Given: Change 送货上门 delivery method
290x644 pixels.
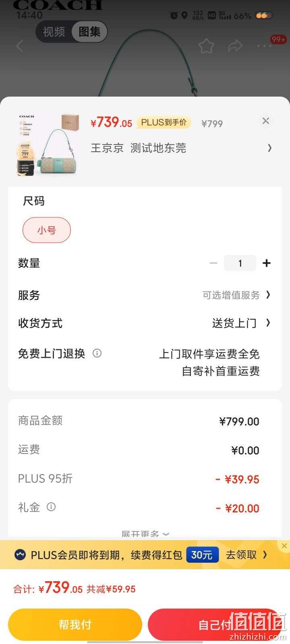Looking at the screenshot, I should (x=241, y=323).
